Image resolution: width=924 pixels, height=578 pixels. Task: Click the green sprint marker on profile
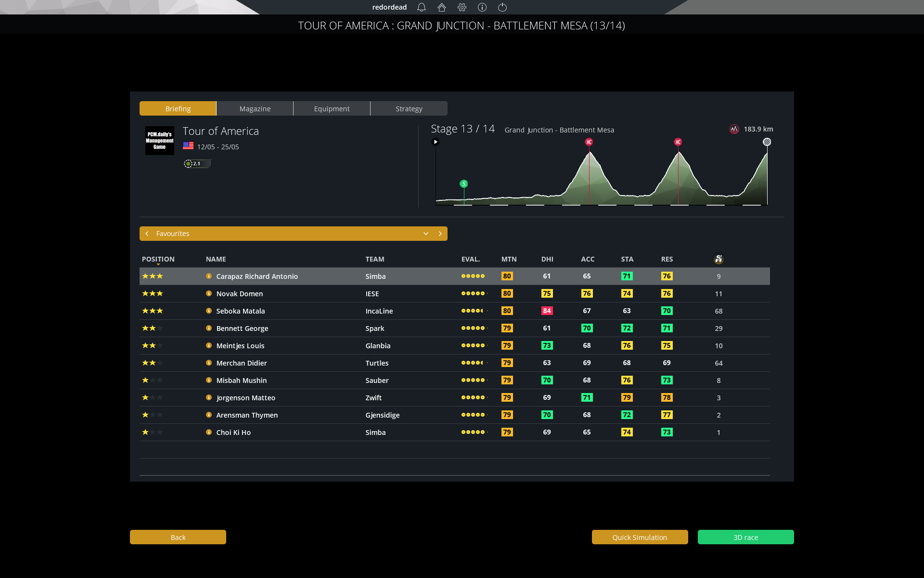[x=464, y=184]
